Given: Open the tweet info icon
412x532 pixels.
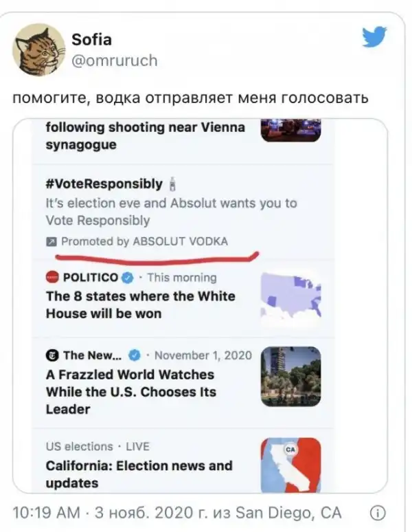Looking at the screenshot, I should coord(378,513).
